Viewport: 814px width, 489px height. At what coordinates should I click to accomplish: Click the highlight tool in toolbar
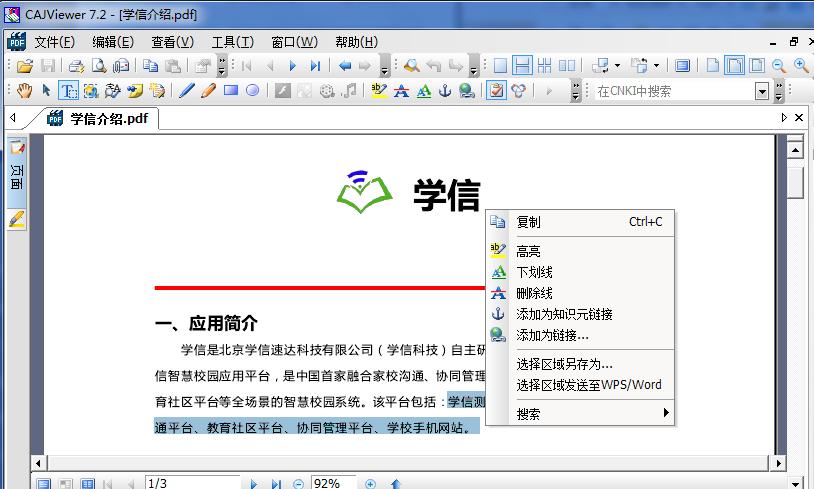pos(379,91)
